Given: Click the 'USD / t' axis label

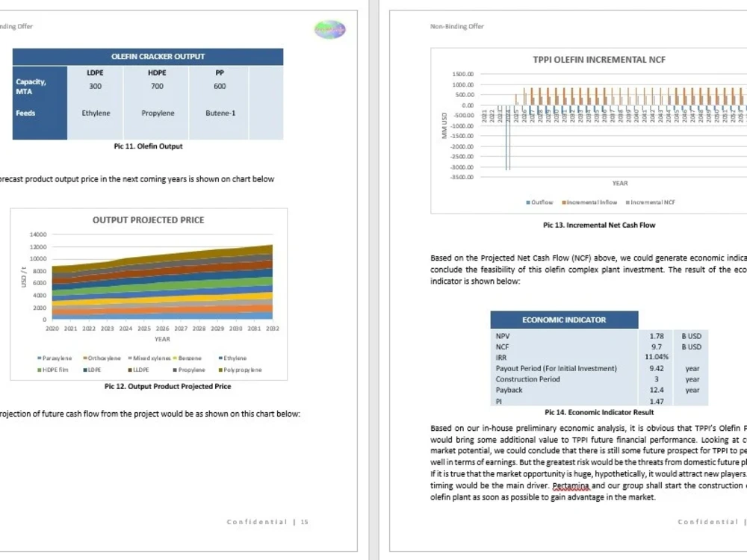Looking at the screenshot, I should (x=24, y=277).
